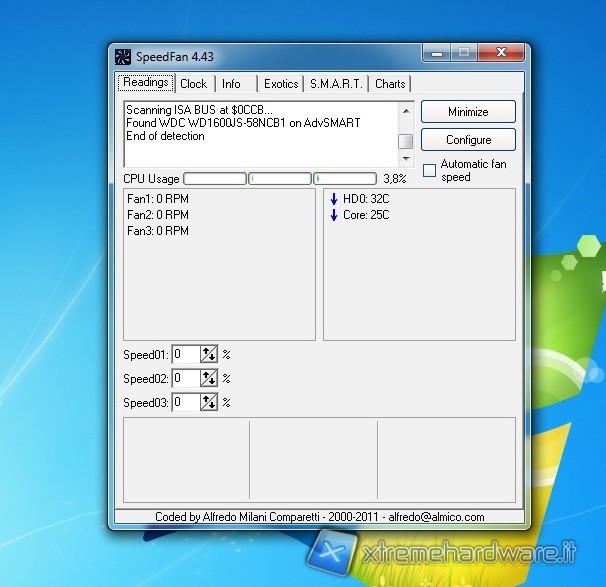606x587 pixels.
Task: Click the Speed03 percentage input field
Action: click(185, 402)
